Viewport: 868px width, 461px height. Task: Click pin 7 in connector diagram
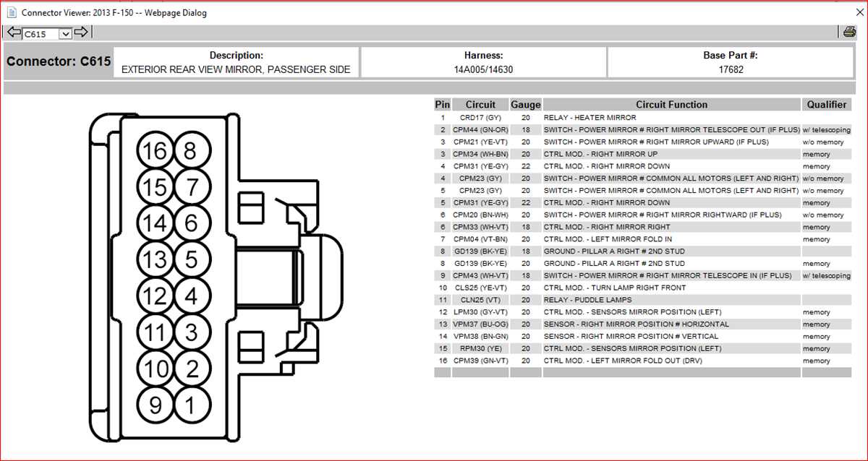191,187
